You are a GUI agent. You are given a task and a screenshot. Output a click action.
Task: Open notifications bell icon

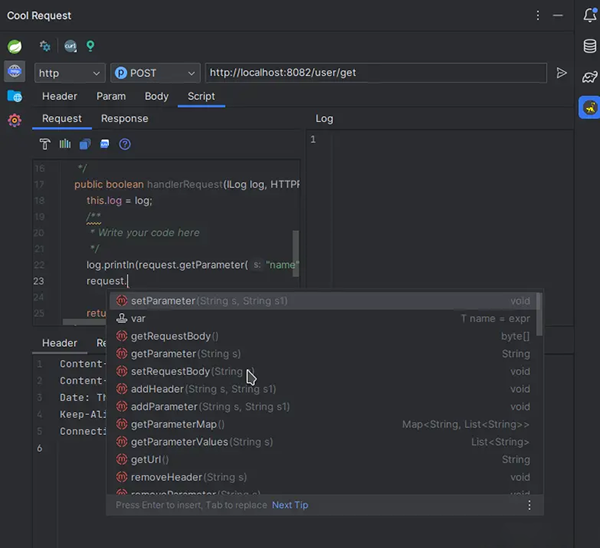pos(590,15)
